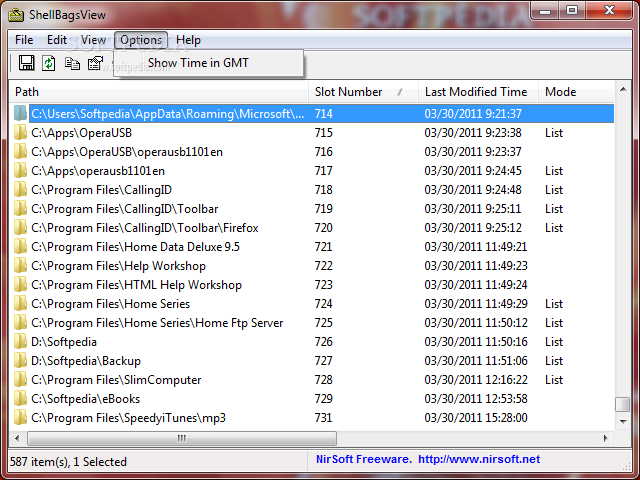This screenshot has width=640, height=480.
Task: Select the C:\Apps\operausb1101en path
Action: click(x=98, y=171)
